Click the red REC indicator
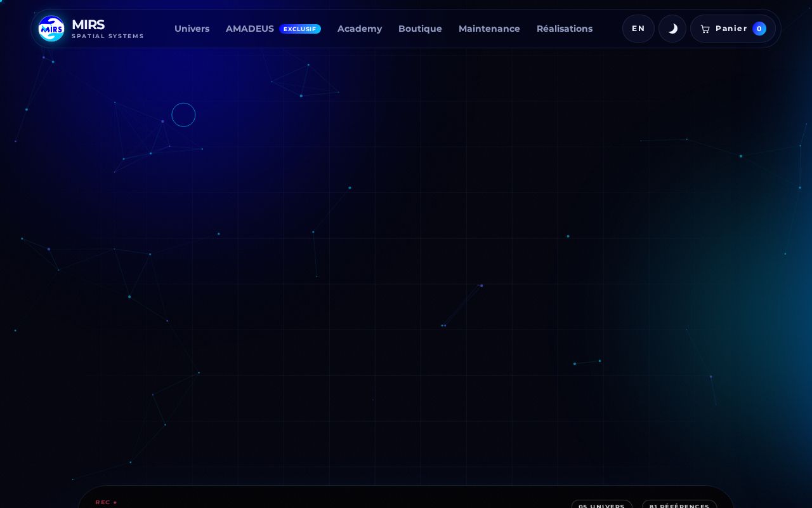Image resolution: width=812 pixels, height=508 pixels. tap(106, 502)
